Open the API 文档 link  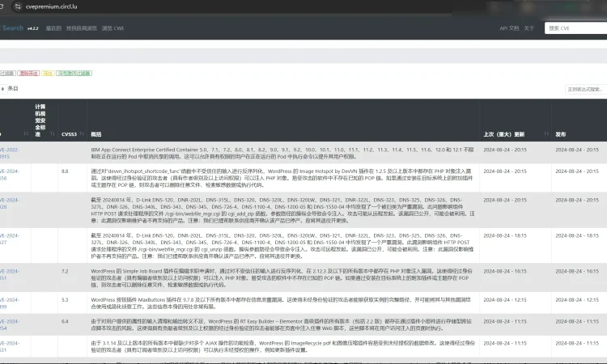coord(509,28)
